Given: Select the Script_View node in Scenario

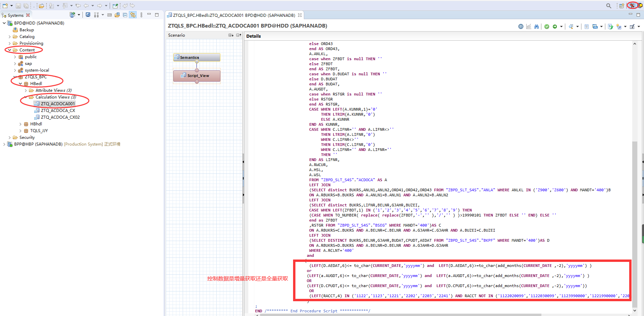Looking at the screenshot, I should point(197,76).
